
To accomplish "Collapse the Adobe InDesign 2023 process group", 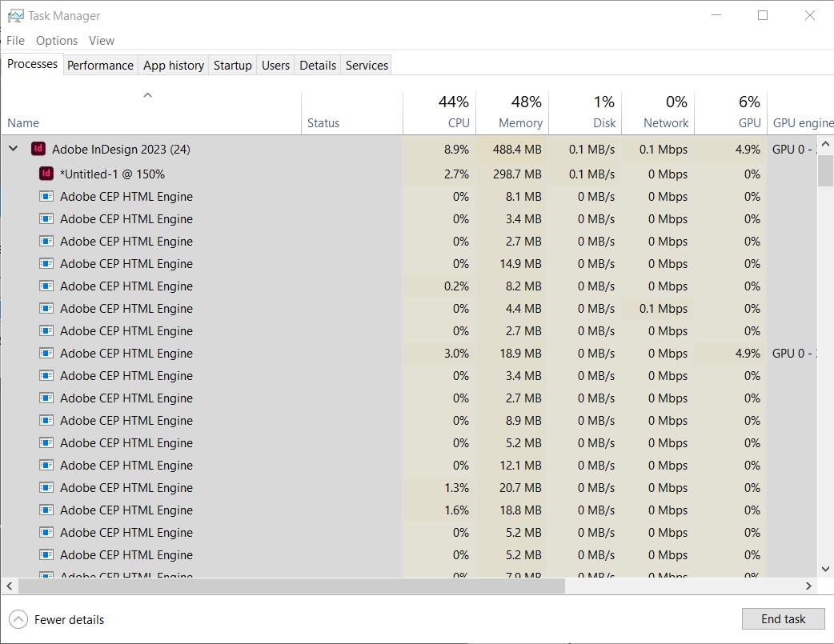I will point(14,149).
